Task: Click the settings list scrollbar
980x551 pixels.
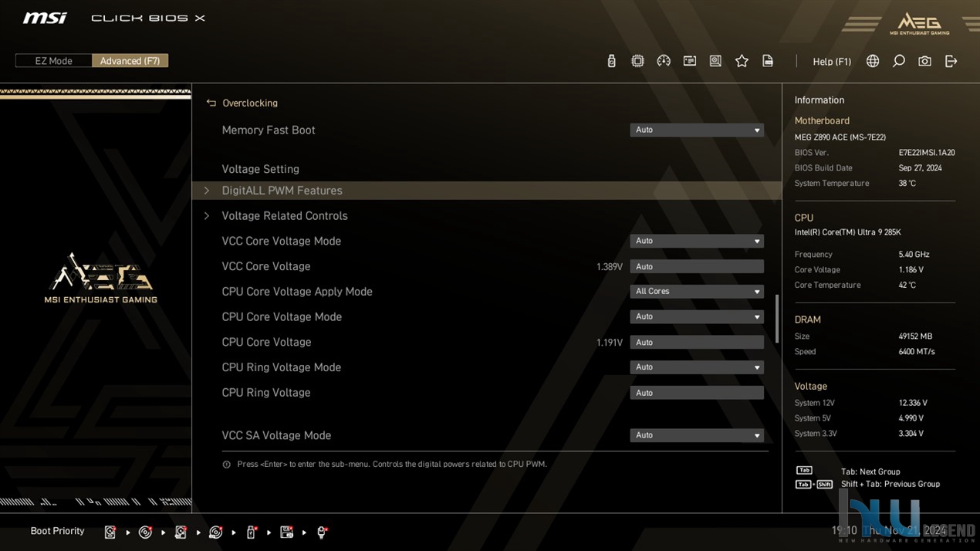Action: [776, 318]
